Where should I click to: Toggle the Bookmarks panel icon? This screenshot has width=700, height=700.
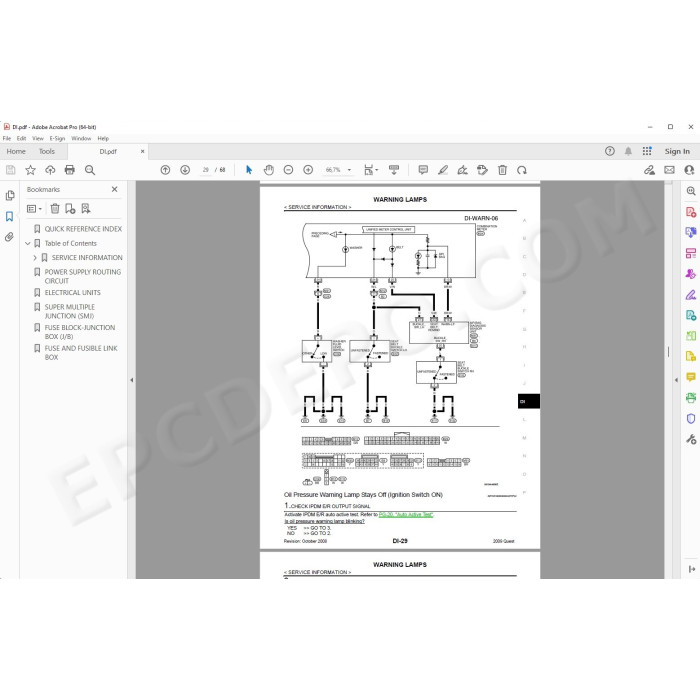click(9, 217)
